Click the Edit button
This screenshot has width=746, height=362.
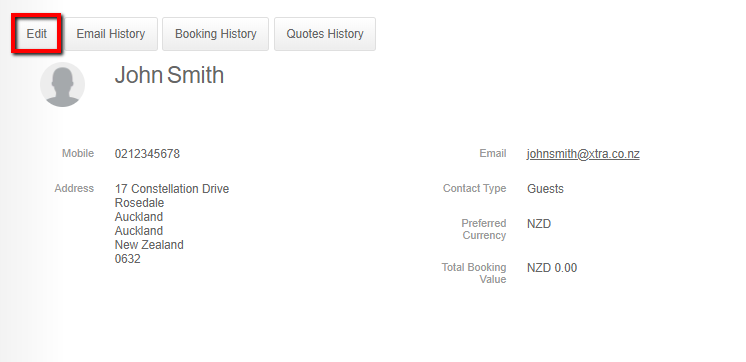(37, 34)
